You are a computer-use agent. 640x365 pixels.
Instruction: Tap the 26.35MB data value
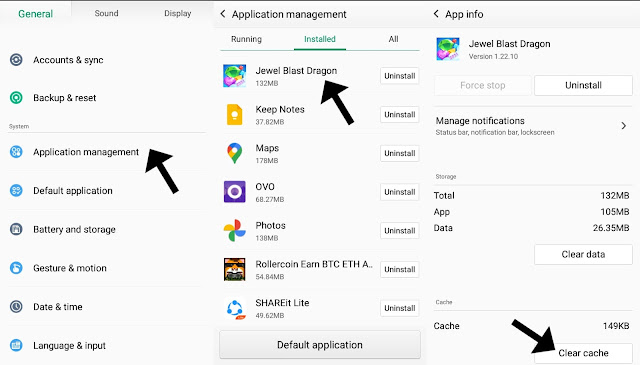coord(611,228)
